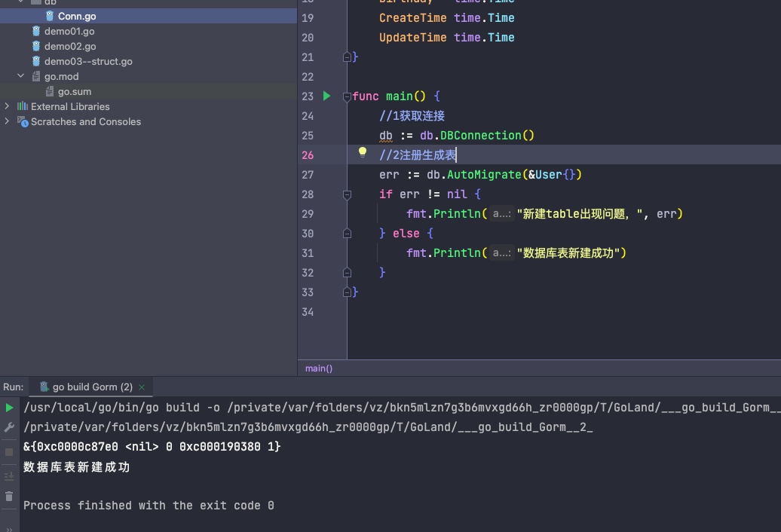Fold the struct closing at line 21
This screenshot has height=532, width=781.
[348, 57]
